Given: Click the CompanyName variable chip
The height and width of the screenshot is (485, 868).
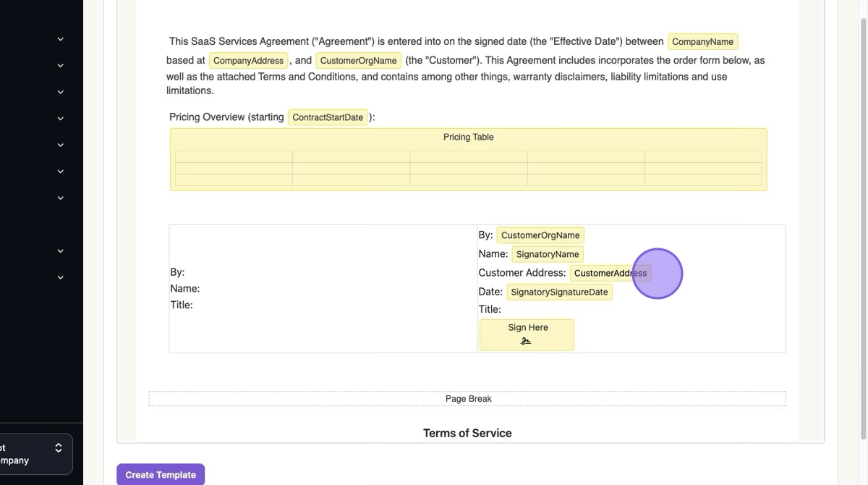Looking at the screenshot, I should [x=702, y=42].
